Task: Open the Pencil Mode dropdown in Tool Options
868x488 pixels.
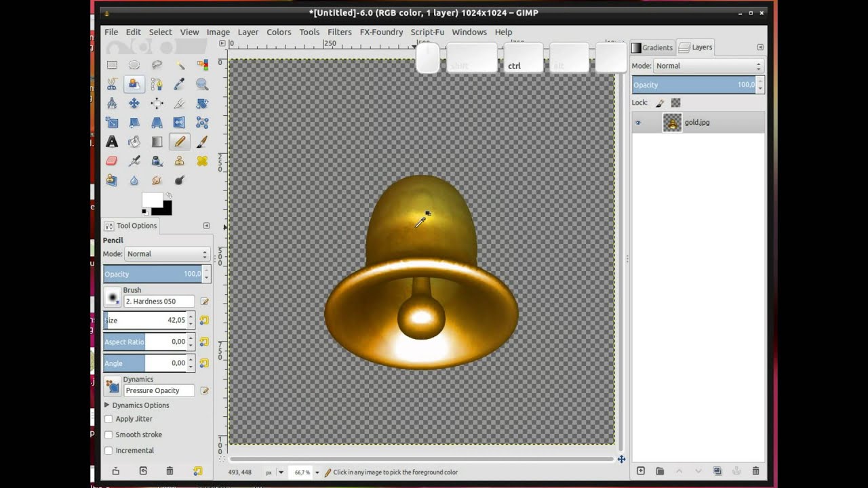Action: 167,253
